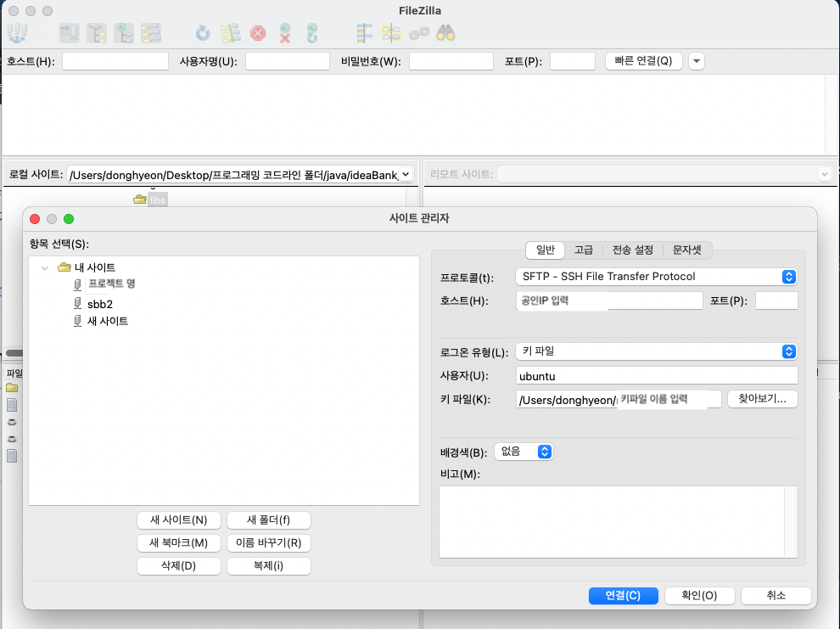Image resolution: width=840 pixels, height=629 pixels.
Task: Open directory listing filters icon
Action: tap(364, 33)
